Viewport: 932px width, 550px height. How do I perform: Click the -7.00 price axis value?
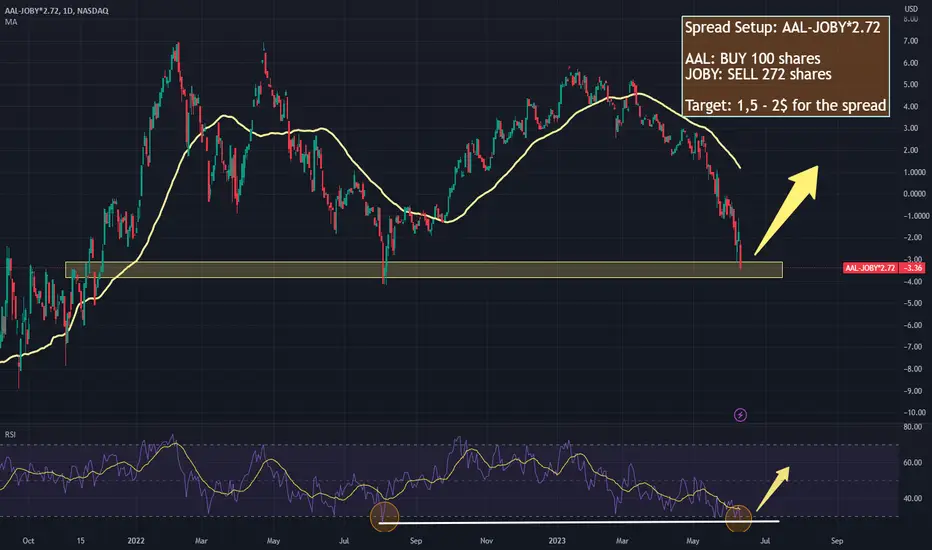pyautogui.click(x=912, y=347)
